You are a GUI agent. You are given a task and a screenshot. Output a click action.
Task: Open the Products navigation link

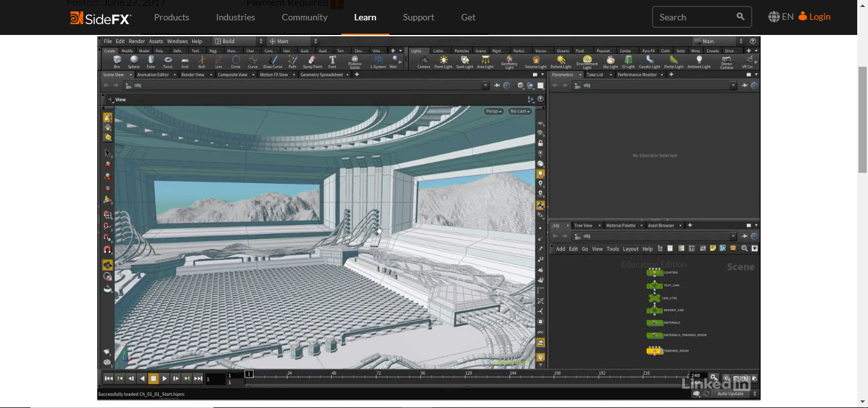[x=172, y=17]
